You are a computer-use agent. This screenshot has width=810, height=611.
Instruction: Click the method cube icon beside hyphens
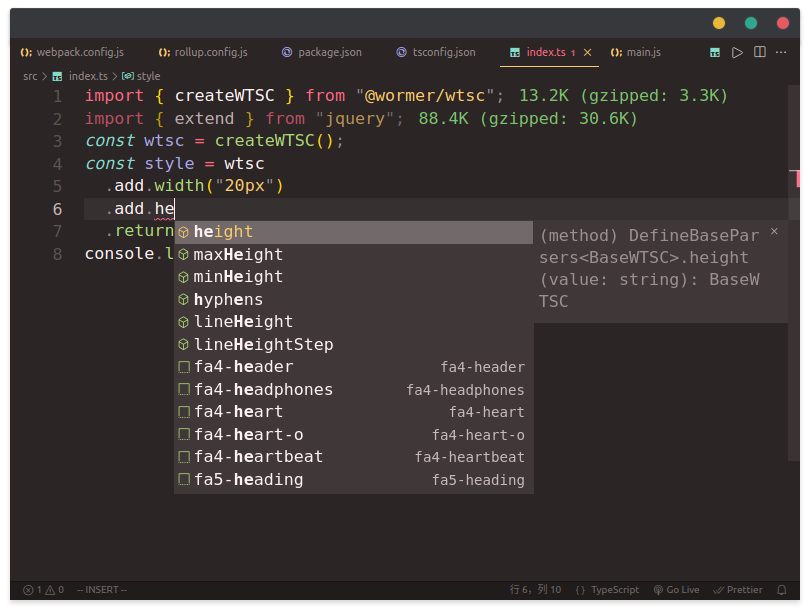point(183,300)
